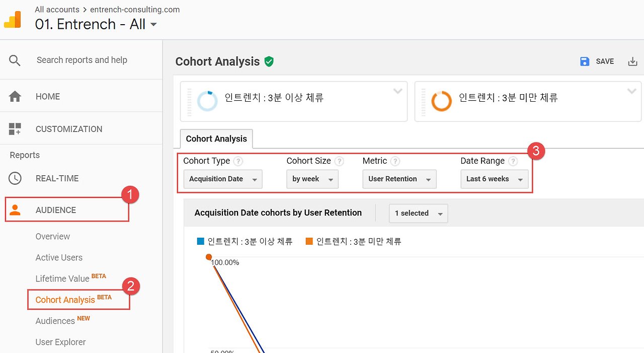Image resolution: width=644 pixels, height=353 pixels.
Task: Open the Acquisition Date dropdown
Action: click(223, 179)
